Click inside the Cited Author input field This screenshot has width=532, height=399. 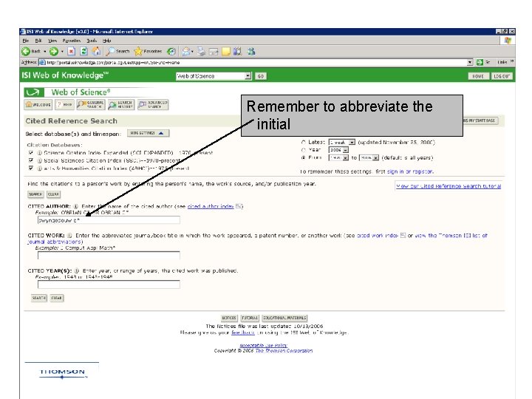coord(109,220)
